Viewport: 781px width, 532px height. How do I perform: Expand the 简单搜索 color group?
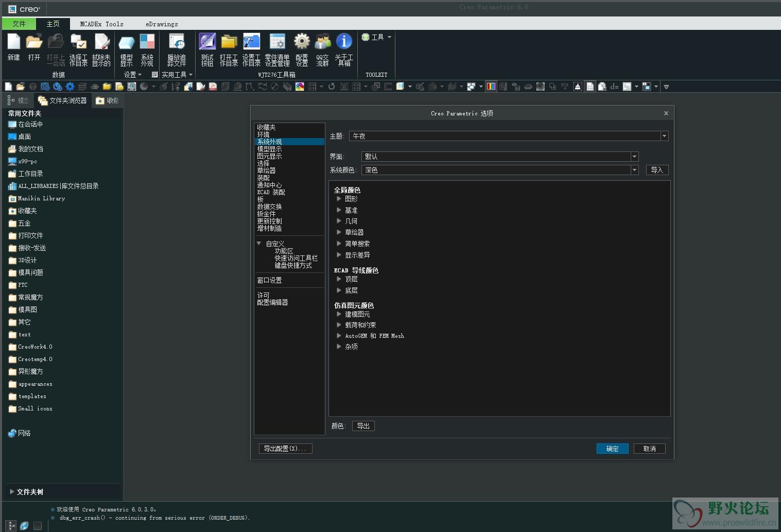(339, 244)
